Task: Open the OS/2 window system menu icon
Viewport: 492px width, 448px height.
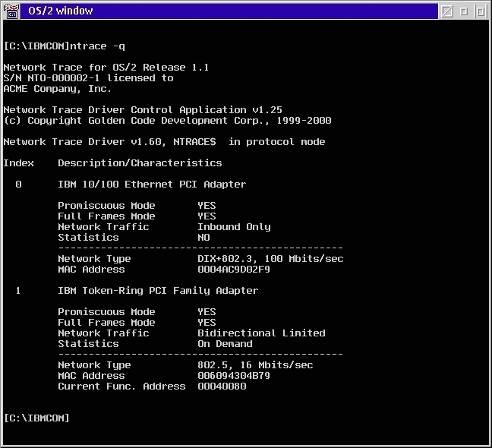Action: pos(11,11)
